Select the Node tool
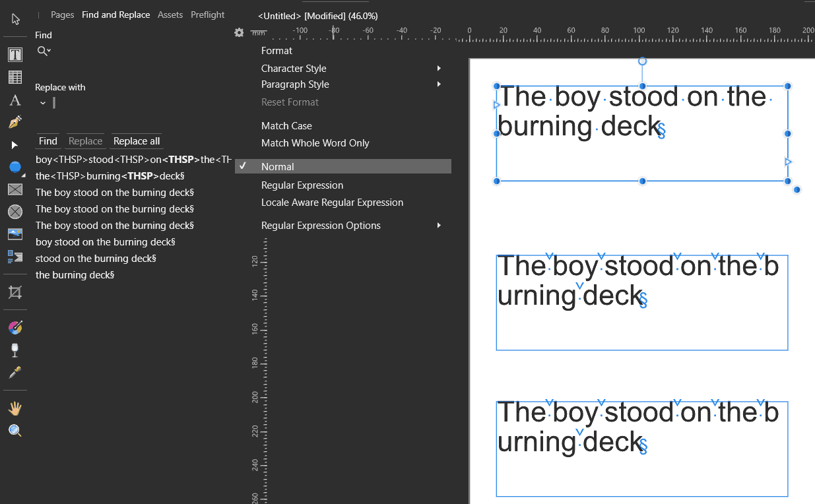This screenshot has height=504, width=815. tap(15, 144)
